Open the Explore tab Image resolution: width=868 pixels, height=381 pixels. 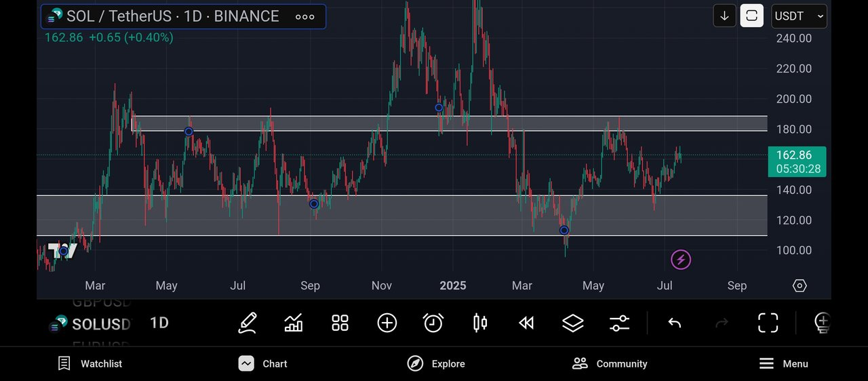coord(436,364)
